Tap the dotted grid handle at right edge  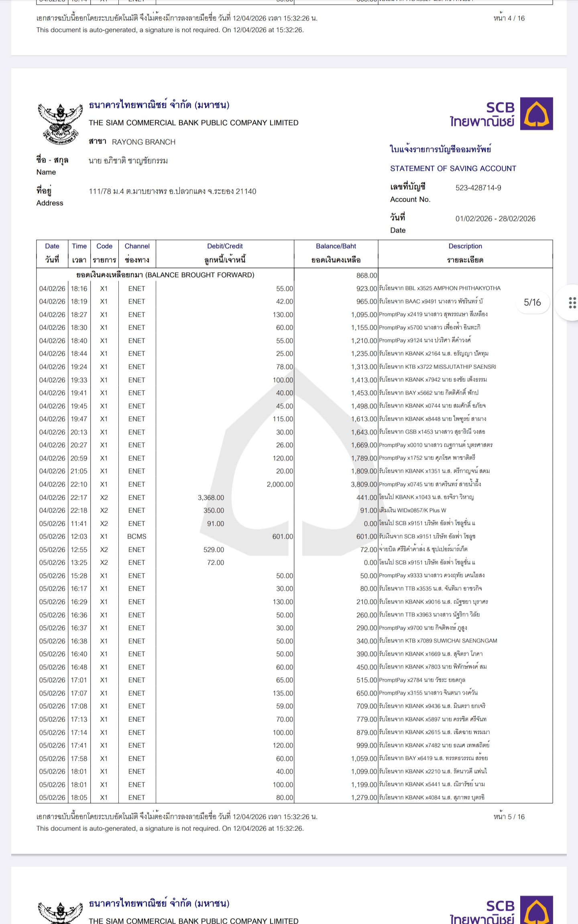(x=572, y=302)
